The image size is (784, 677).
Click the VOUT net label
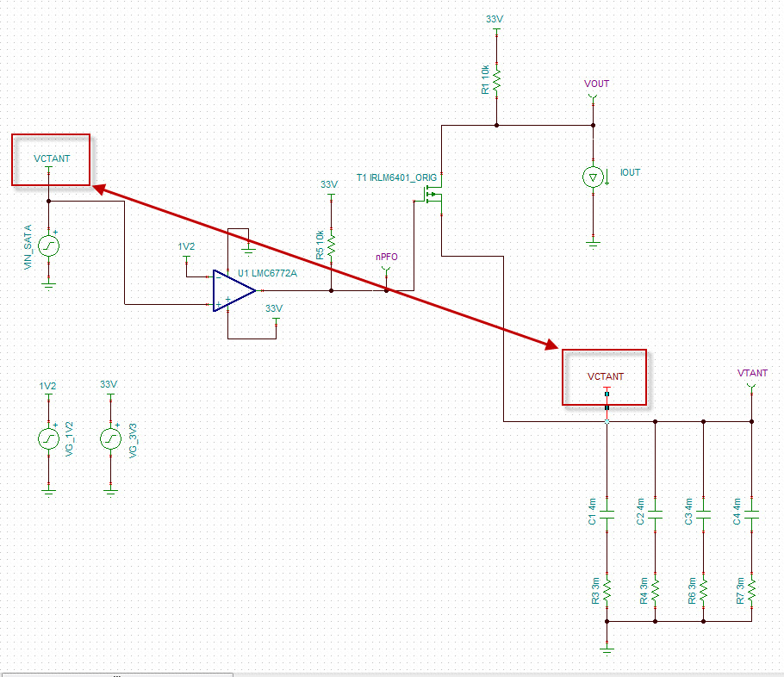click(x=597, y=84)
